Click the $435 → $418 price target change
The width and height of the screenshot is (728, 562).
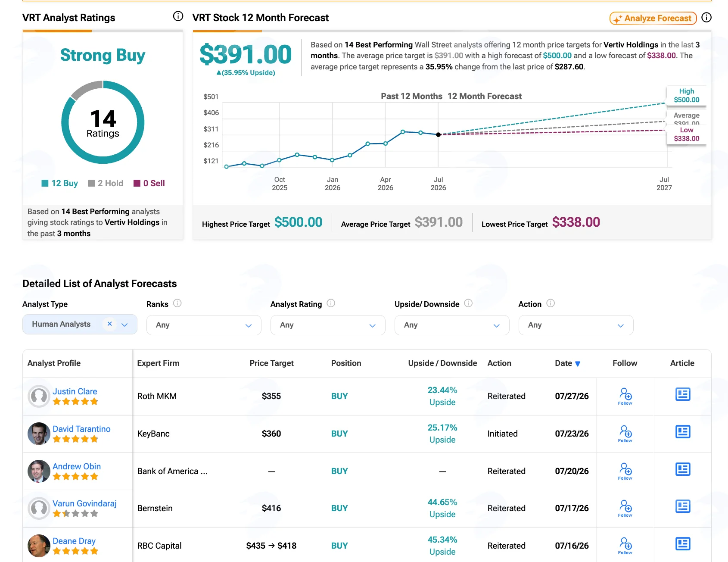pyautogui.click(x=271, y=546)
